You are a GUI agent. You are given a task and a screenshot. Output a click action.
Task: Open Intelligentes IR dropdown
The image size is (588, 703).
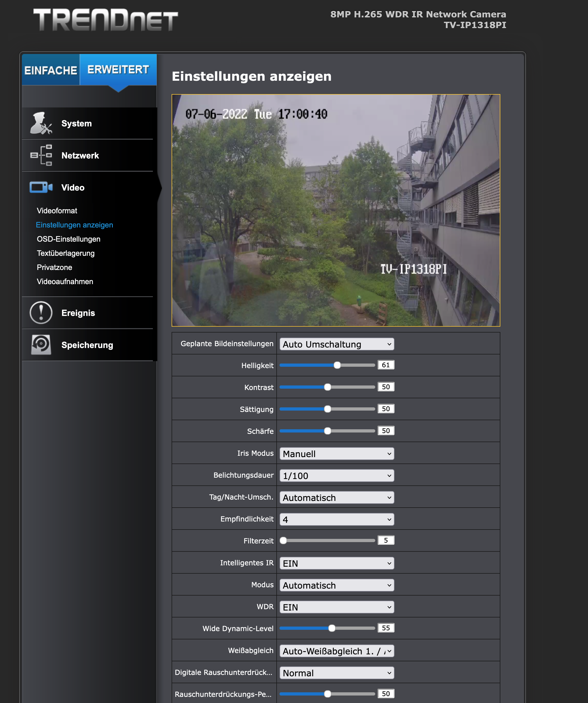[x=336, y=563]
